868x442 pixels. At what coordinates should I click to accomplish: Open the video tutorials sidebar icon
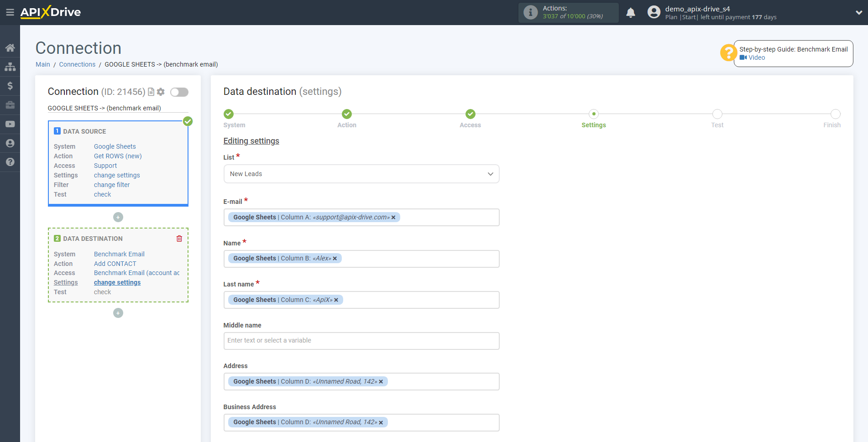[10, 124]
